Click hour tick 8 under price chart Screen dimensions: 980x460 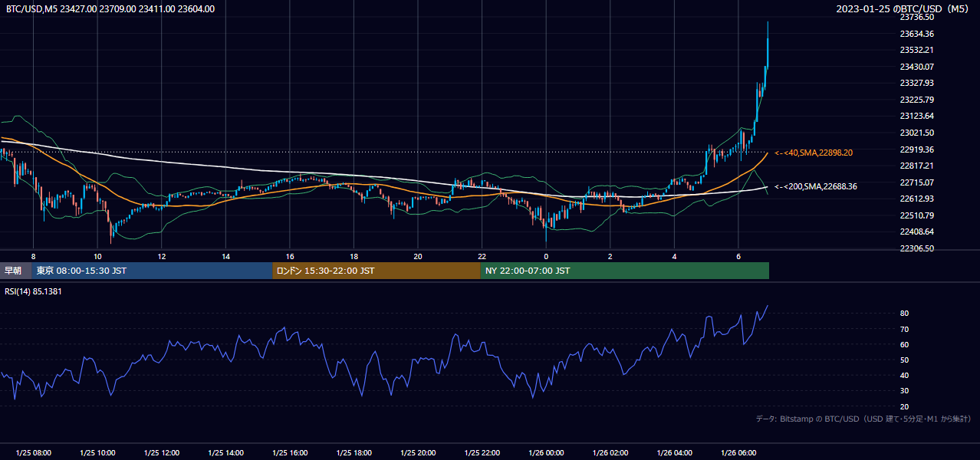[33, 256]
